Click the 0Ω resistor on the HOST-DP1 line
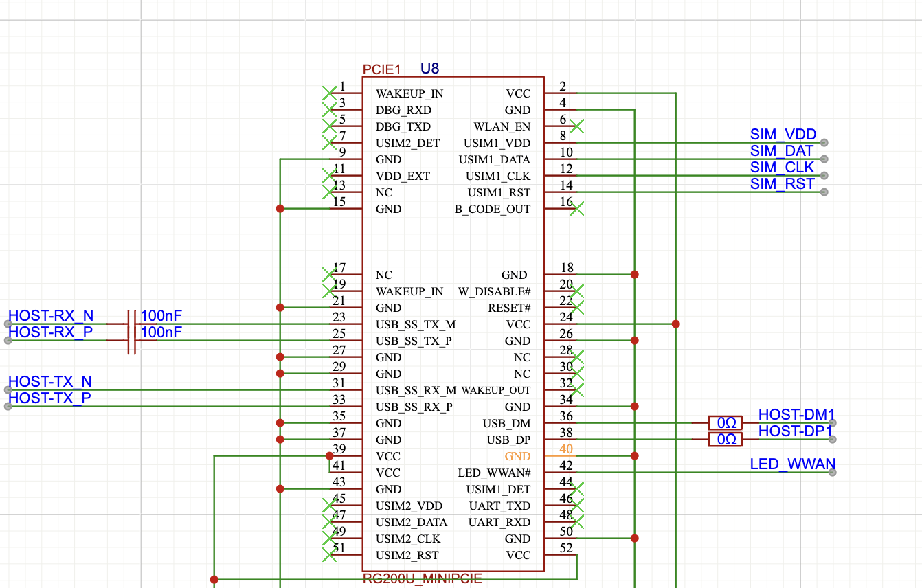Screen dimensions: 922x588 click(x=726, y=439)
